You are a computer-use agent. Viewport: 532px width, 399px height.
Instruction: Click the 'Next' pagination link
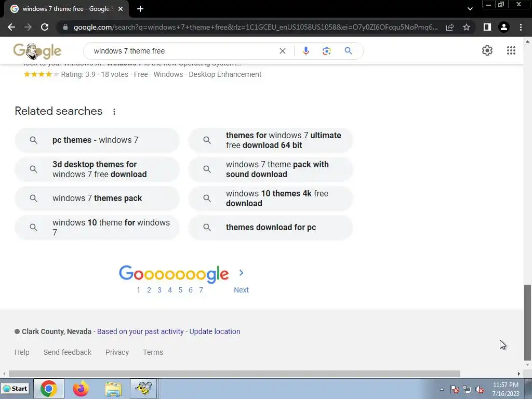pyautogui.click(x=241, y=290)
